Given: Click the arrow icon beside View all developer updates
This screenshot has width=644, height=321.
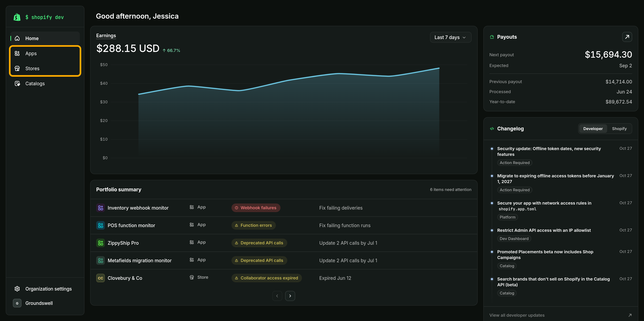Looking at the screenshot, I should tap(630, 315).
